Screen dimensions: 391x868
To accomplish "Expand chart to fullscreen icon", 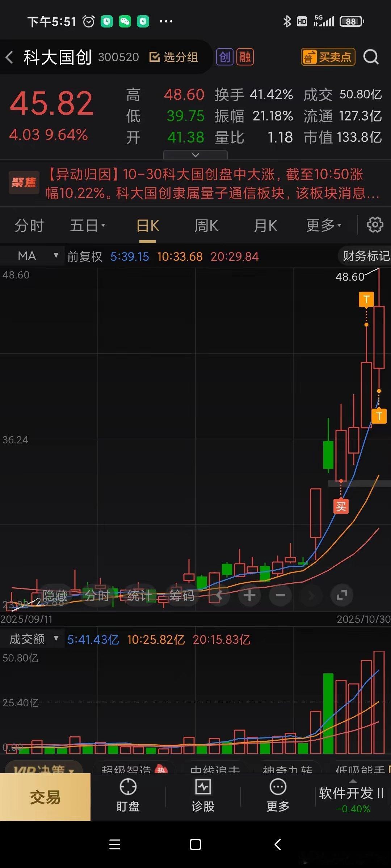I will (x=342, y=595).
